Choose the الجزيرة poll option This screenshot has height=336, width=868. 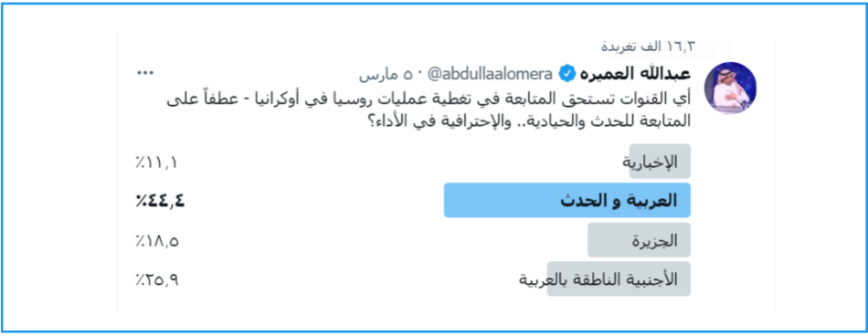[639, 240]
